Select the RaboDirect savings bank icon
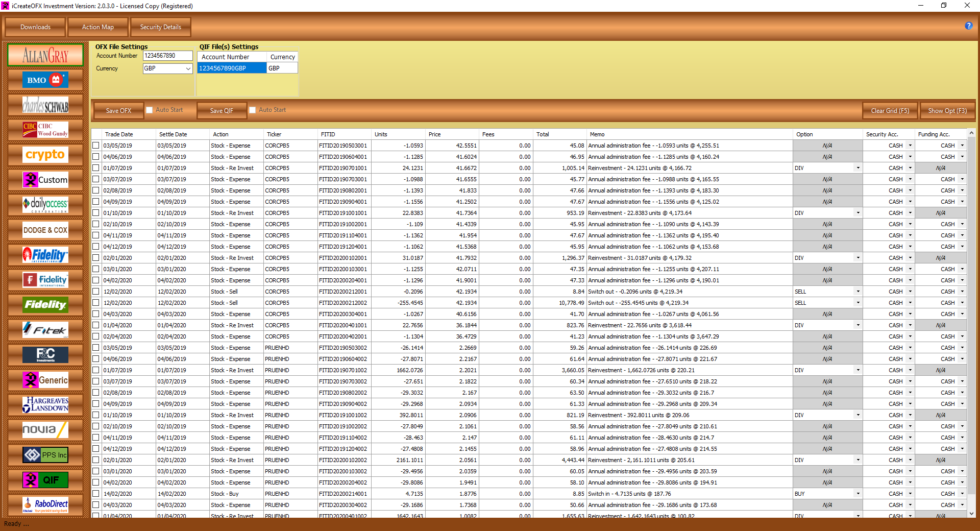Image resolution: width=980 pixels, height=531 pixels. coord(45,505)
